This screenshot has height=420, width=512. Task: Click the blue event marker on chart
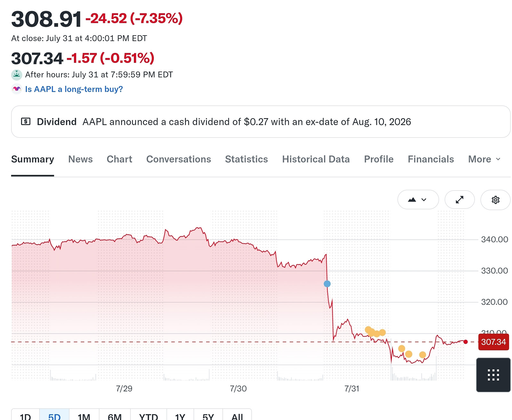[327, 284]
